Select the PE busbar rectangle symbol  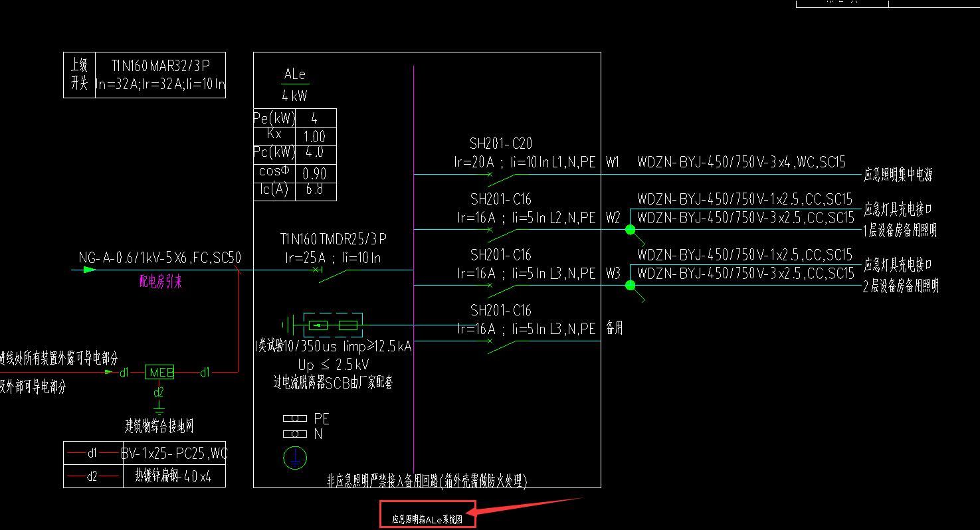click(x=295, y=419)
